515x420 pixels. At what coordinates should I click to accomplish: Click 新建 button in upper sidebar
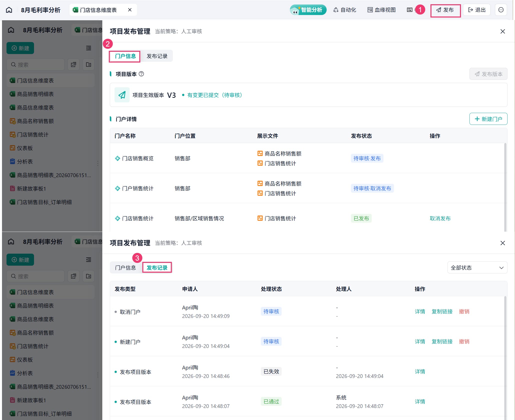(20, 48)
